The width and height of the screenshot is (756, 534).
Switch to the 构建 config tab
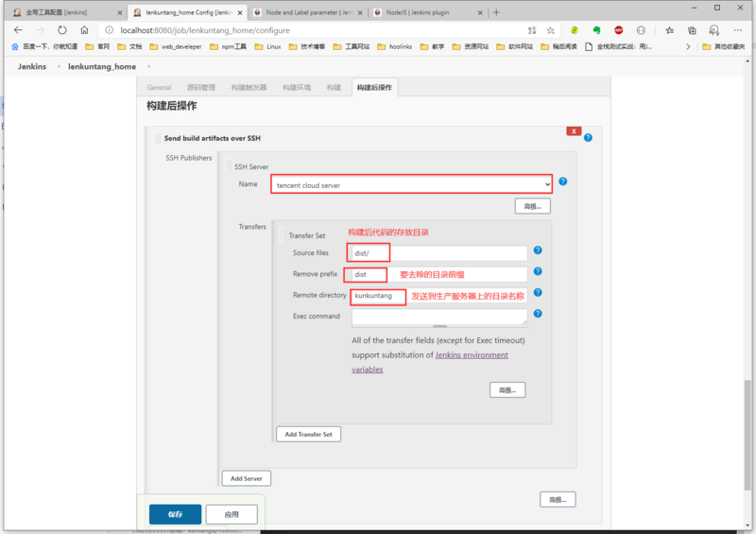(x=334, y=87)
